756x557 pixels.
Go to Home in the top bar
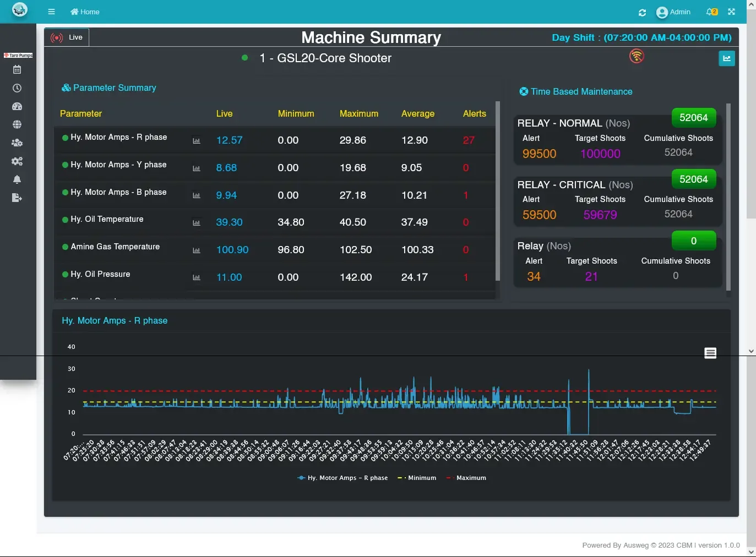coord(85,12)
